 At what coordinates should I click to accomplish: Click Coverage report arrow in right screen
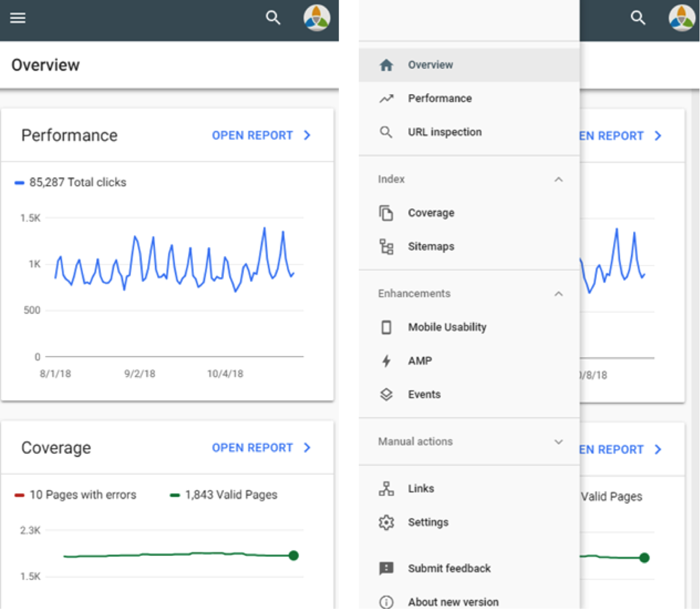tap(658, 450)
